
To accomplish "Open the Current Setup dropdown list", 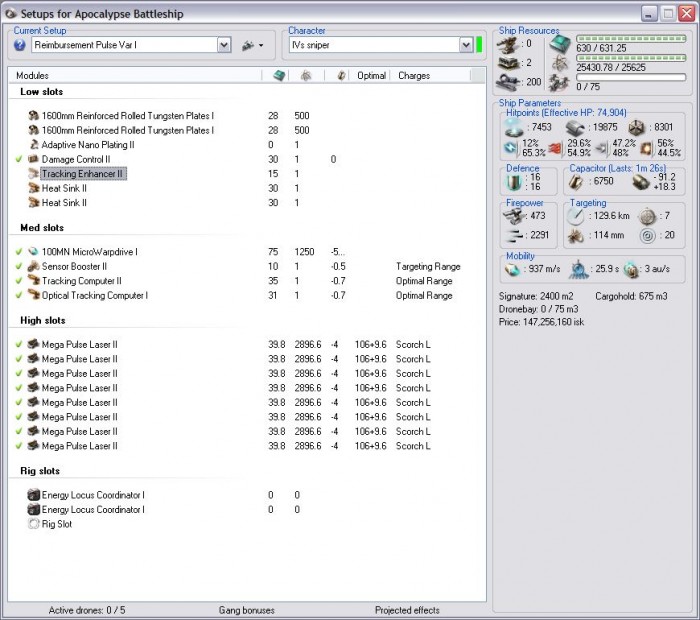I will 223,45.
